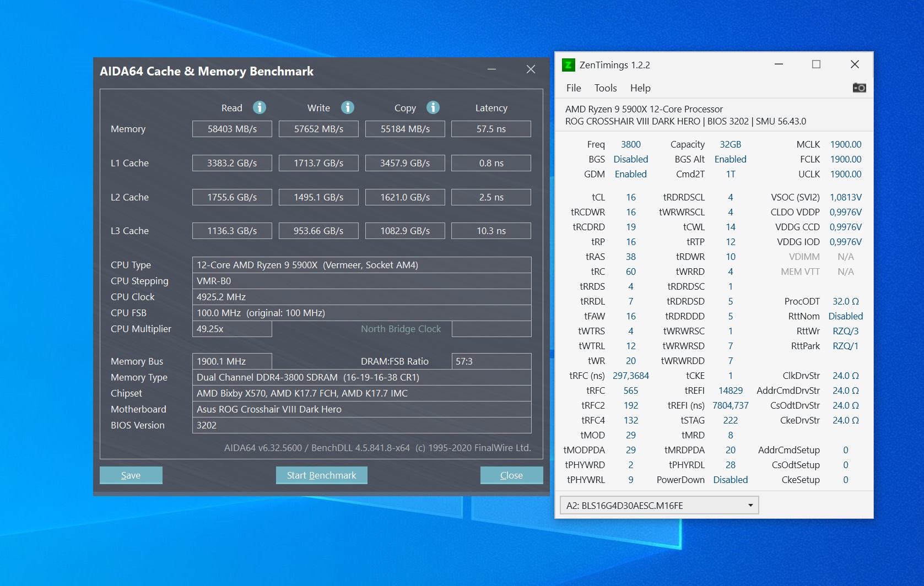Click the ZenTimings green logo icon
This screenshot has width=924, height=586.
(x=568, y=65)
